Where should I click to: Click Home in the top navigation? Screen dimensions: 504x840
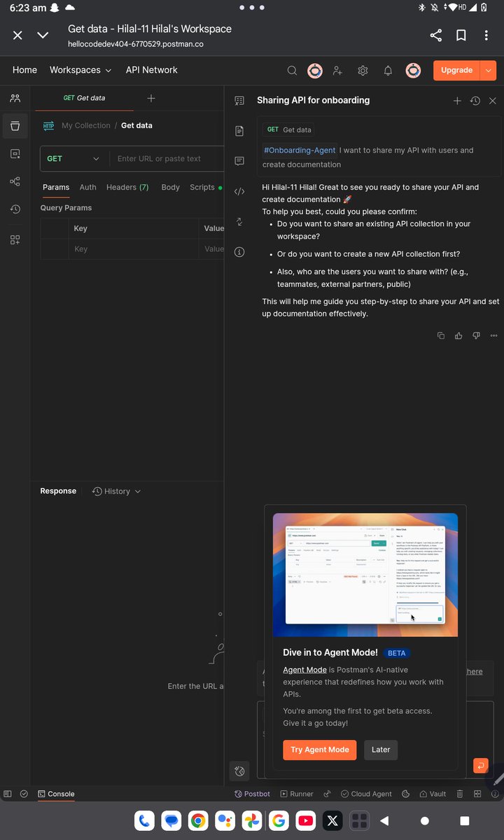[24, 70]
